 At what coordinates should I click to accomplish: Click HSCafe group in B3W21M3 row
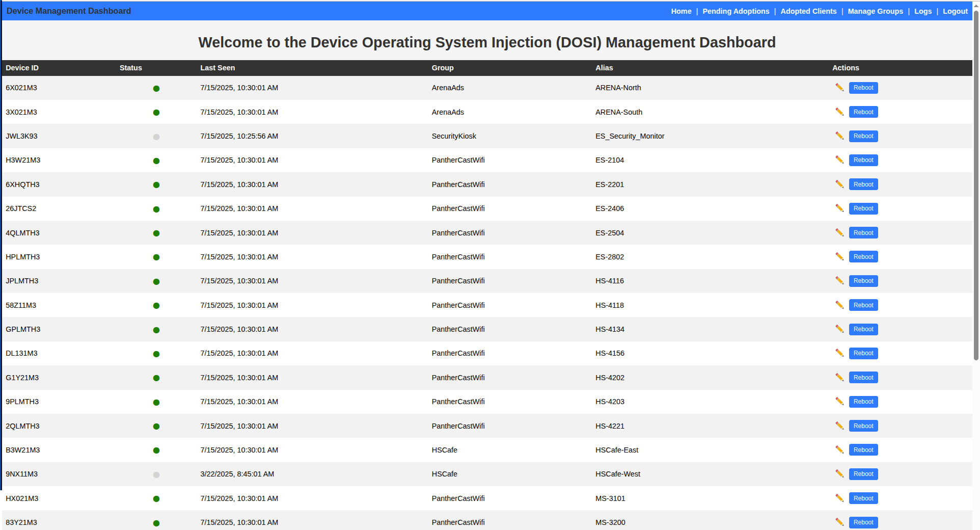coord(444,450)
